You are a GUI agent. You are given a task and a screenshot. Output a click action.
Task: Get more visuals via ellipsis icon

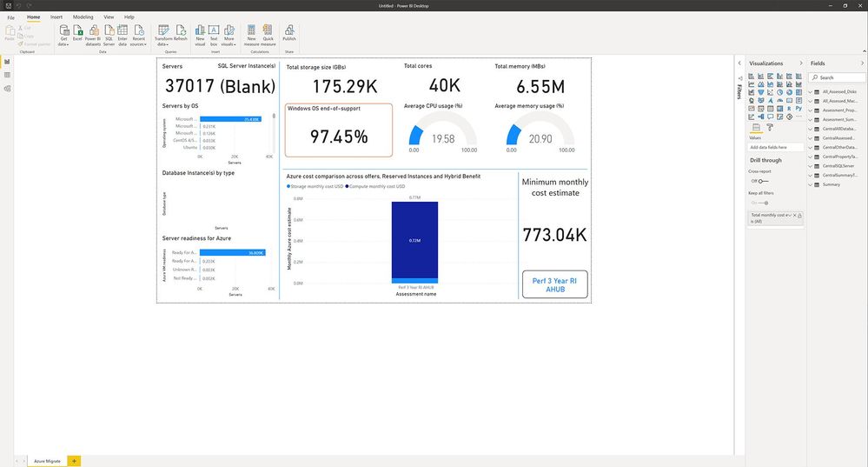click(798, 117)
